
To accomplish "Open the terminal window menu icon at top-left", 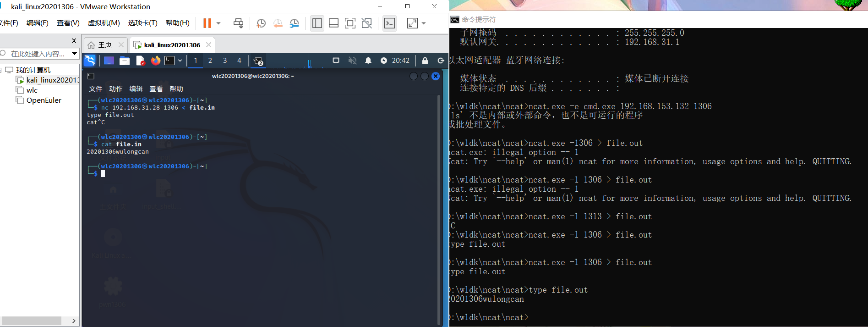I will coord(91,76).
